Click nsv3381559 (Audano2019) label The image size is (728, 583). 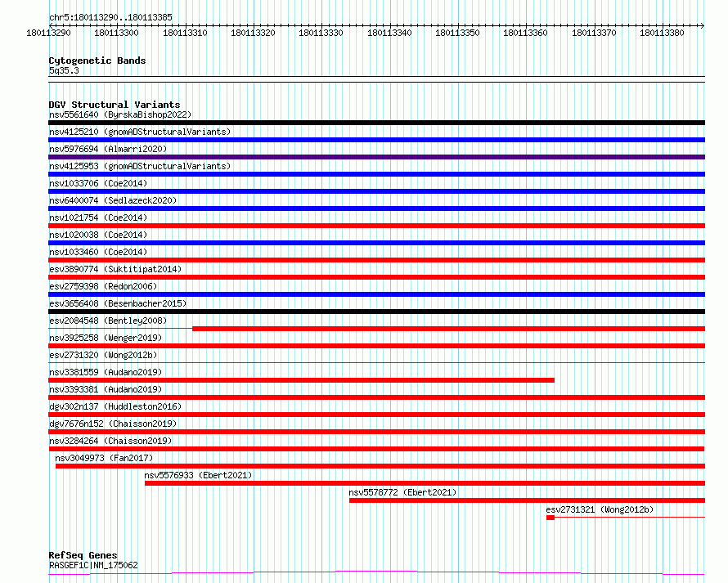click(x=106, y=372)
